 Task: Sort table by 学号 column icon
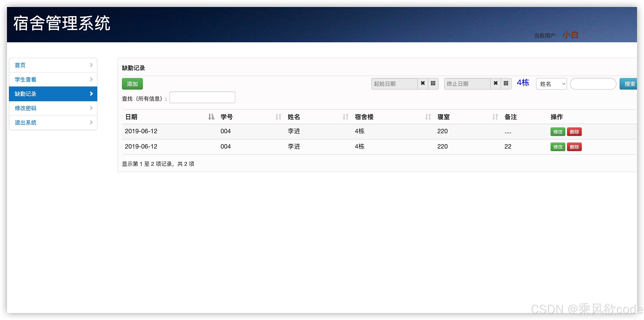278,117
